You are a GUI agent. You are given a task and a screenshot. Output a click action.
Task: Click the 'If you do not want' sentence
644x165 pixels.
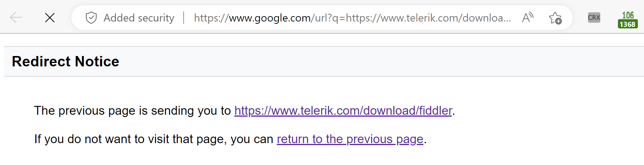[153, 139]
